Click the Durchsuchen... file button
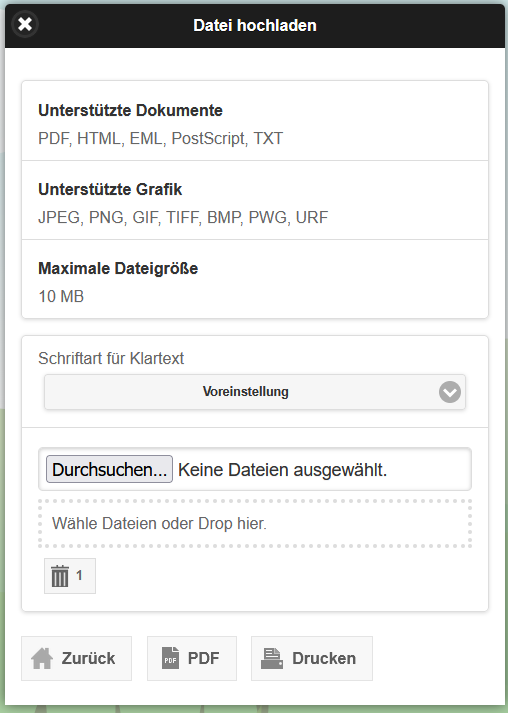The image size is (508, 713). point(109,469)
